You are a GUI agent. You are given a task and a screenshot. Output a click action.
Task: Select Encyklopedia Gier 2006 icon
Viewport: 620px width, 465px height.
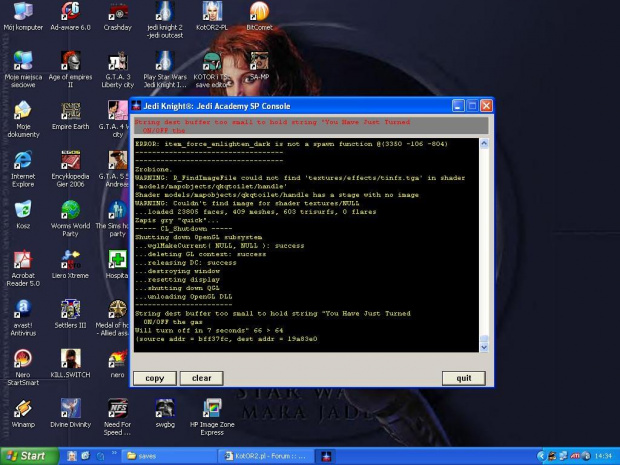tap(70, 169)
